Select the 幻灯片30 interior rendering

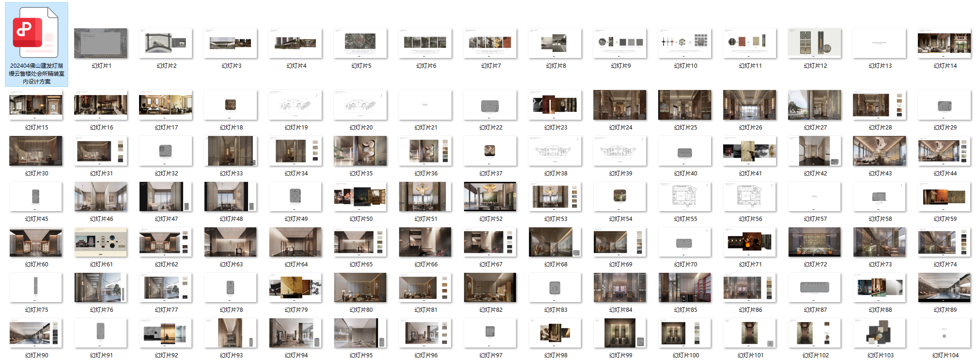(x=36, y=151)
